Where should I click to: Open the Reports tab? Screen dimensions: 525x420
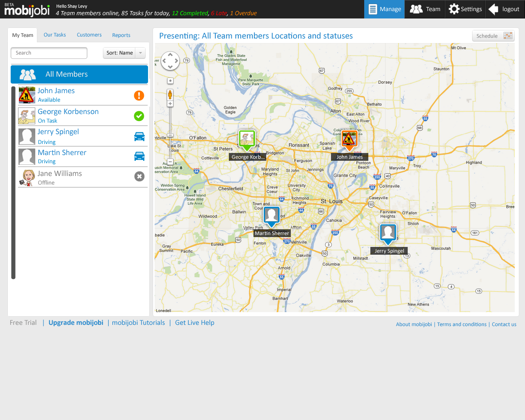pos(121,35)
